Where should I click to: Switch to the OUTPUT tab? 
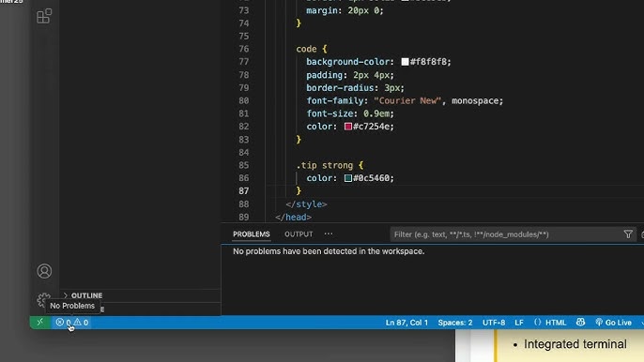click(x=299, y=234)
